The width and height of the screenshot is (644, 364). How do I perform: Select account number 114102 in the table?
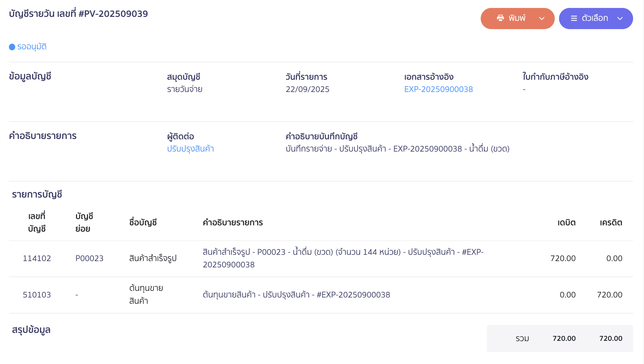(x=37, y=258)
